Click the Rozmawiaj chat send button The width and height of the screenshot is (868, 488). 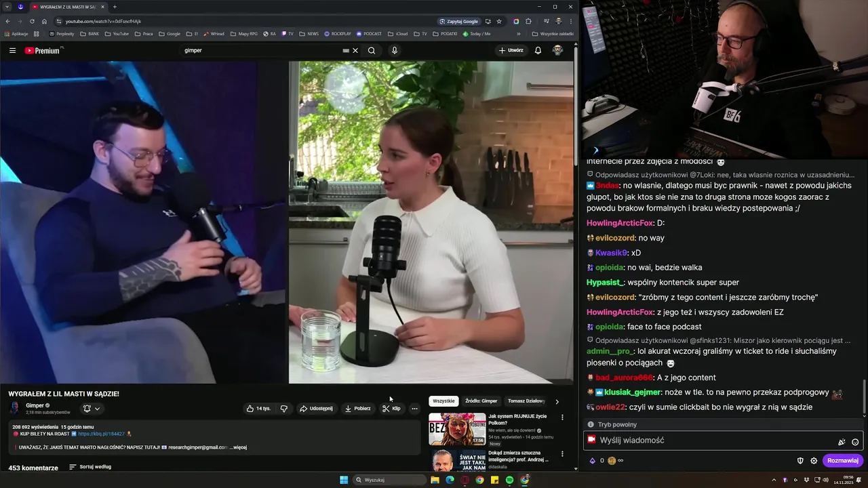pos(843,461)
